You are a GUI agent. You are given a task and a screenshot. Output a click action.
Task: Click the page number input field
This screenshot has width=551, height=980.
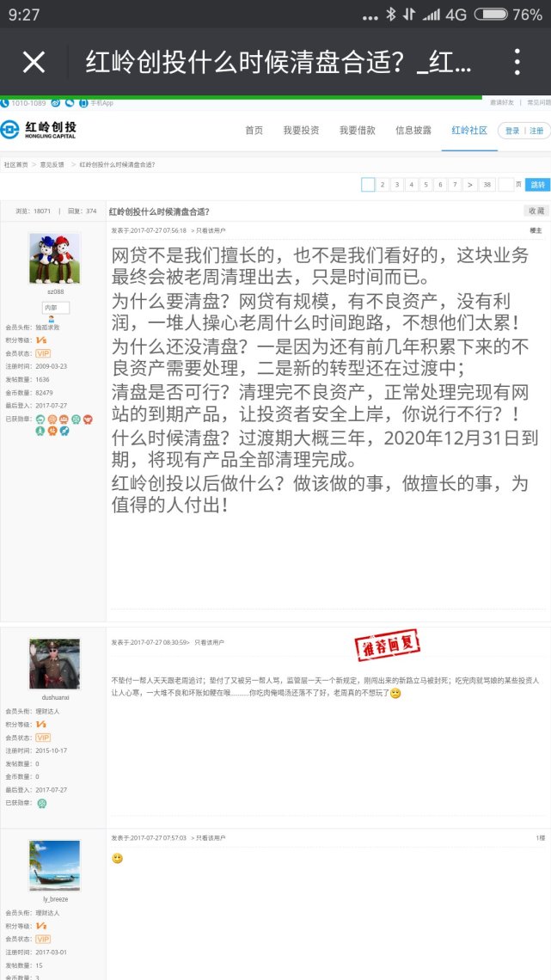[x=505, y=184]
